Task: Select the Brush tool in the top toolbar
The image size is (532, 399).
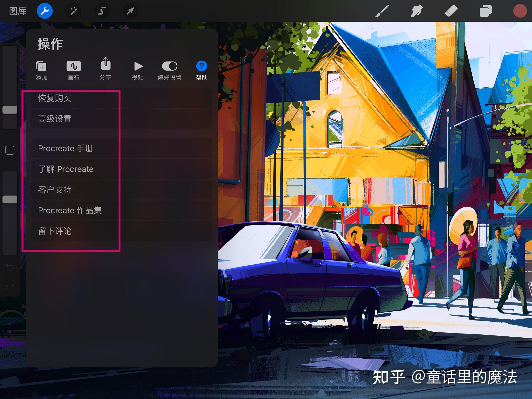Action: coord(382,11)
